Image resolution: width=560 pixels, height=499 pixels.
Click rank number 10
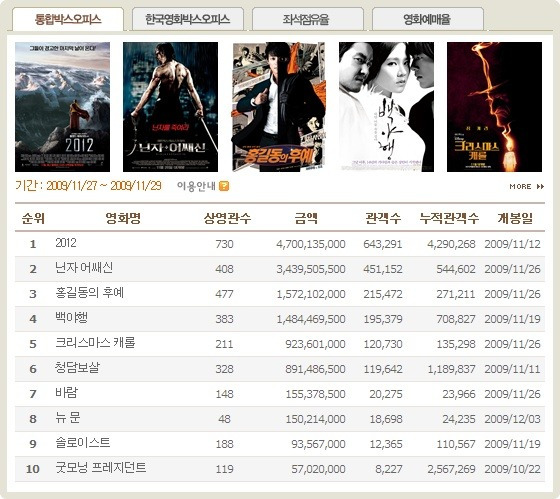point(32,469)
